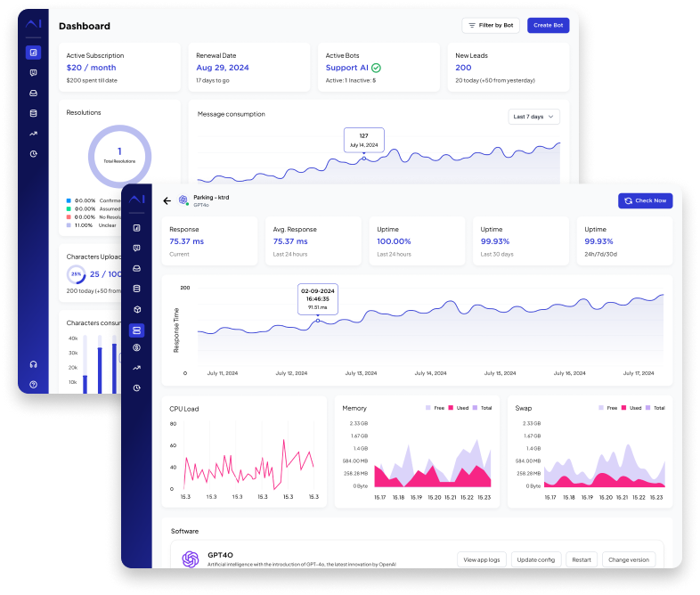Click July 14 data point on Message consumption chart
Screen dimensions: 700x595
(x=364, y=159)
